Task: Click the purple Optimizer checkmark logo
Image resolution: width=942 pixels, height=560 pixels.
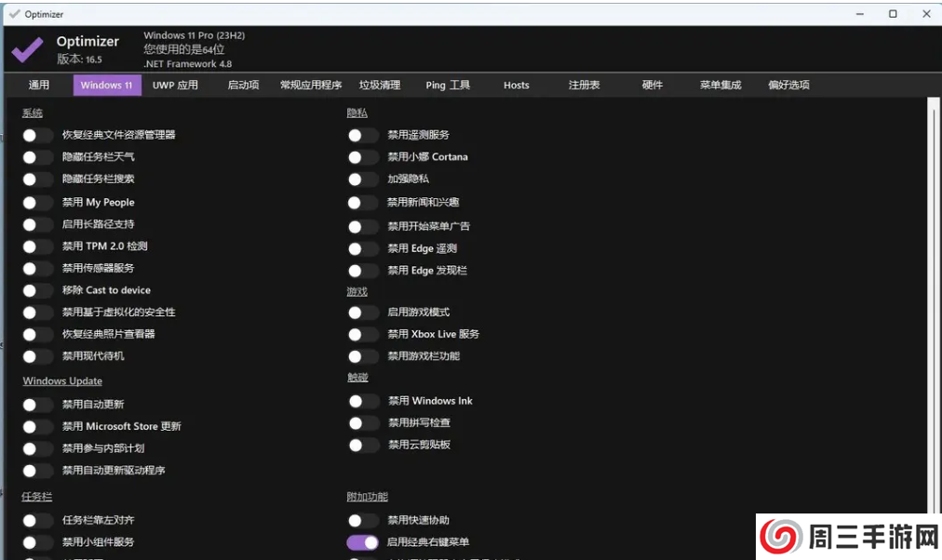Action: (x=27, y=49)
